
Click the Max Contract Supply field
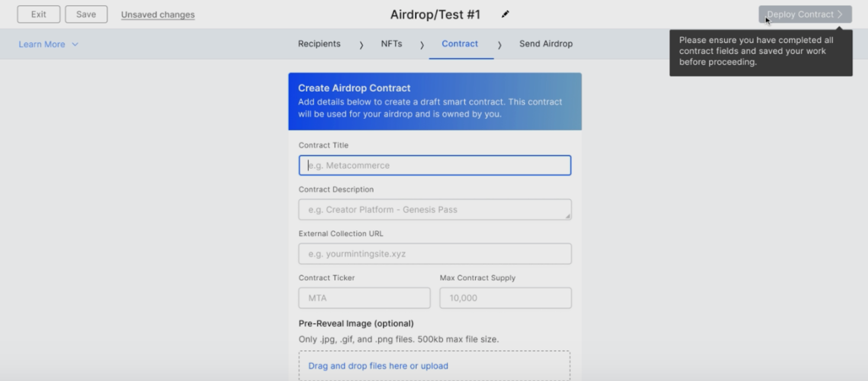[505, 298]
